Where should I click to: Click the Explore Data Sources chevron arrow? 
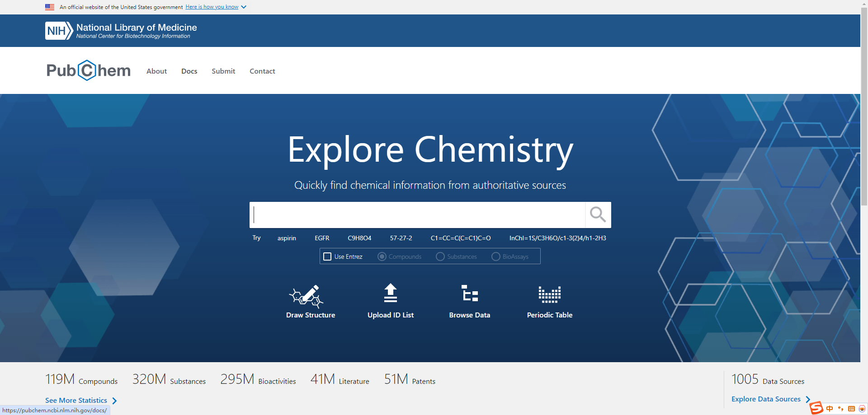[x=808, y=399]
